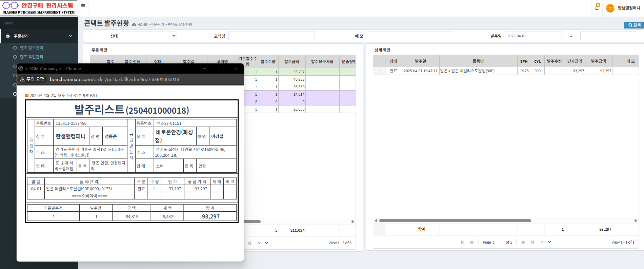Maximize the BOM Company popup window
Image resolution: width=644 pixels, height=269 pixels.
[220, 69]
